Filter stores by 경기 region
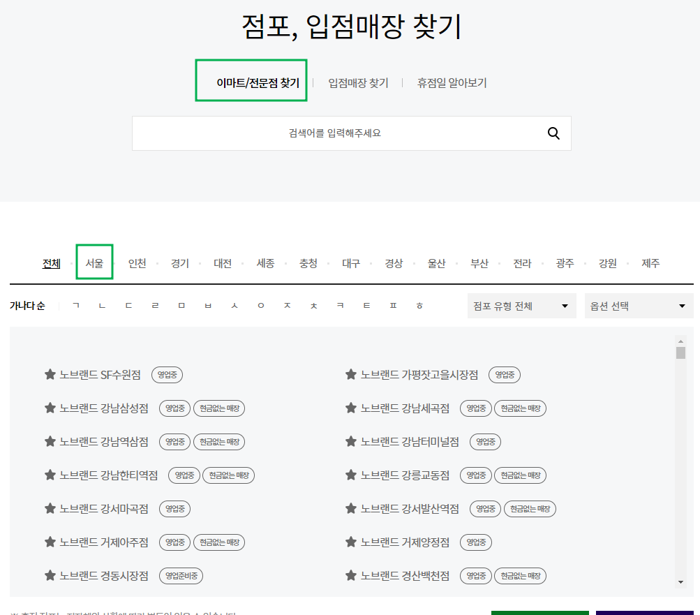The height and width of the screenshot is (615, 700). click(x=180, y=263)
